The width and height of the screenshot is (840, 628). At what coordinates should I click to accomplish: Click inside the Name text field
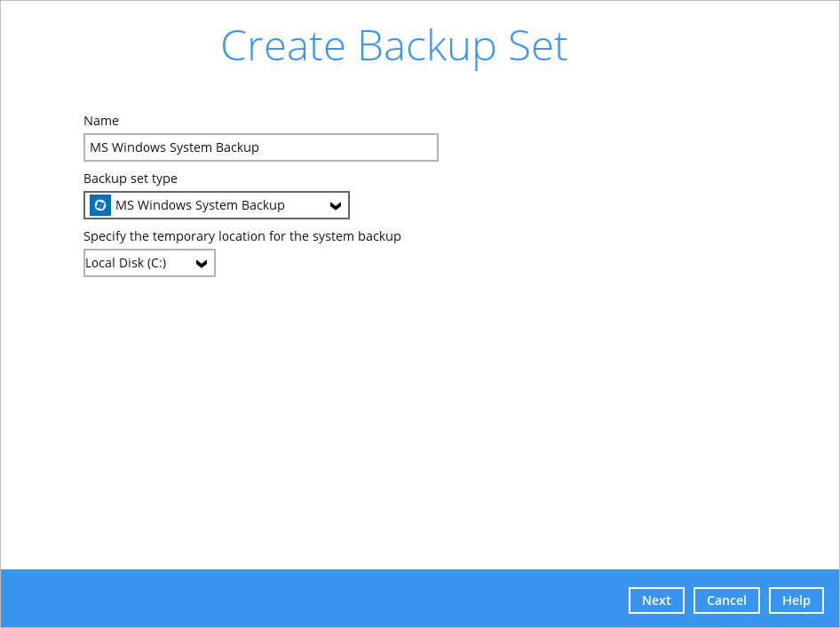click(x=260, y=147)
